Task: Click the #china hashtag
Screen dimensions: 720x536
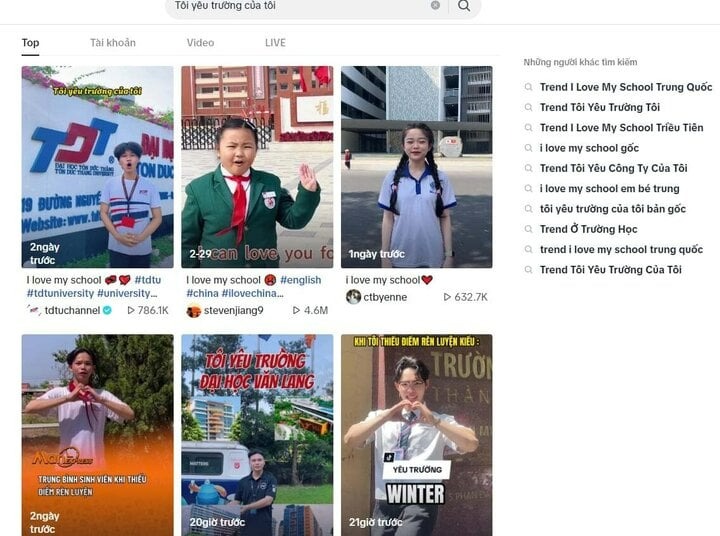Action: (202, 293)
